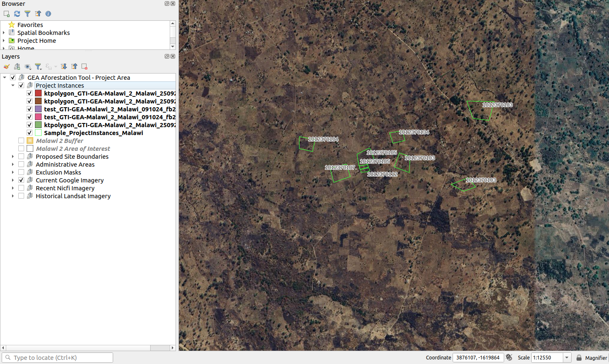Viewport: 609px width, 364px height.
Task: Enable the Malawi 2 Area of Interest layer
Action: tap(21, 148)
